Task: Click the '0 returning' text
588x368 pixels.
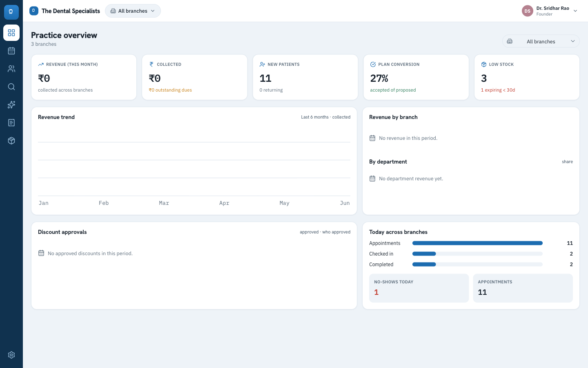Action: coord(271,90)
